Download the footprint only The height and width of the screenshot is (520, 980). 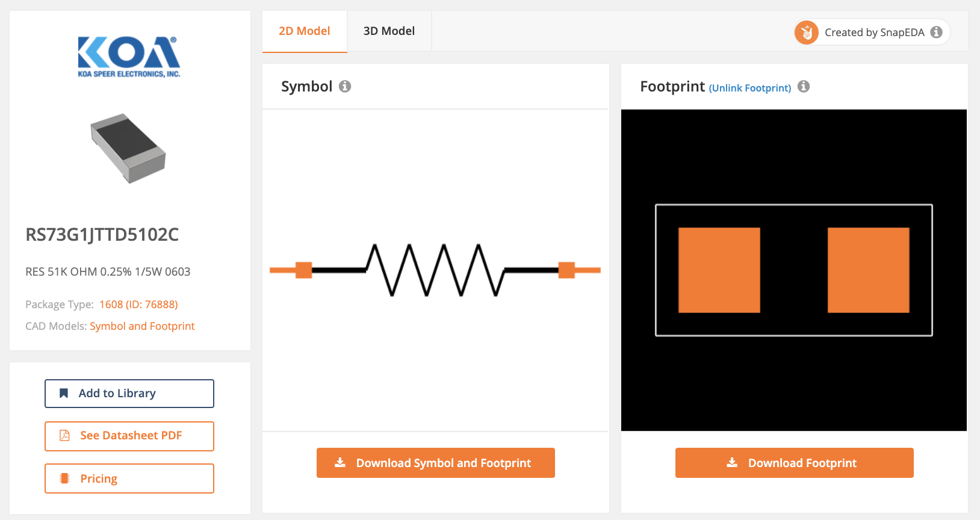click(x=793, y=462)
